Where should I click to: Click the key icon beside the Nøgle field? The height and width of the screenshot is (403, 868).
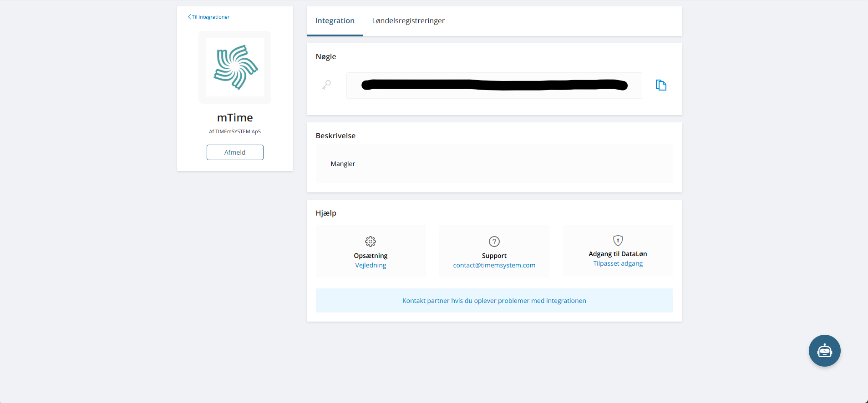(x=327, y=85)
